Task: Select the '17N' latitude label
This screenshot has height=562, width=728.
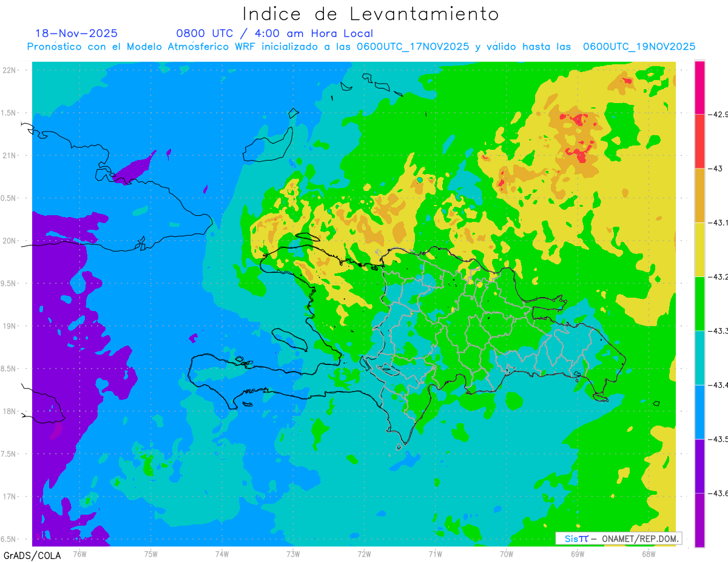Action: (x=10, y=497)
